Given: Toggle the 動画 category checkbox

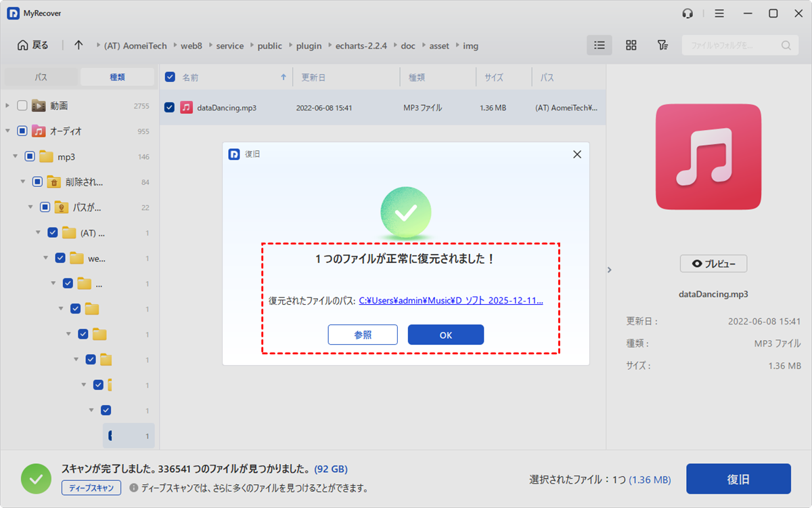Looking at the screenshot, I should pyautogui.click(x=22, y=106).
